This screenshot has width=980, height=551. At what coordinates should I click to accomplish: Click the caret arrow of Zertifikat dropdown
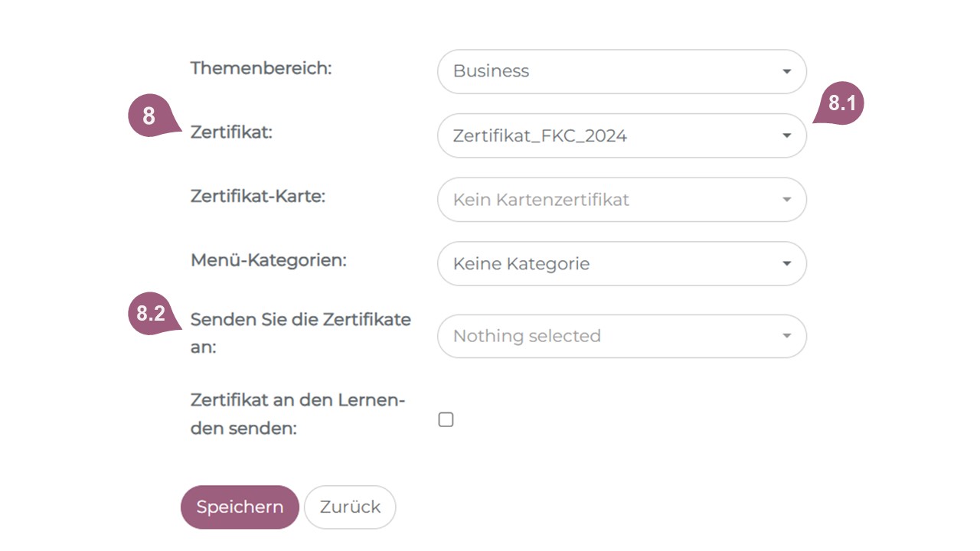[x=786, y=136]
